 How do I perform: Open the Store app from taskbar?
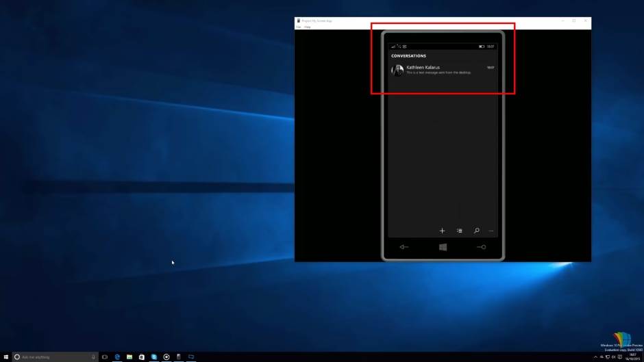[x=142, y=357]
